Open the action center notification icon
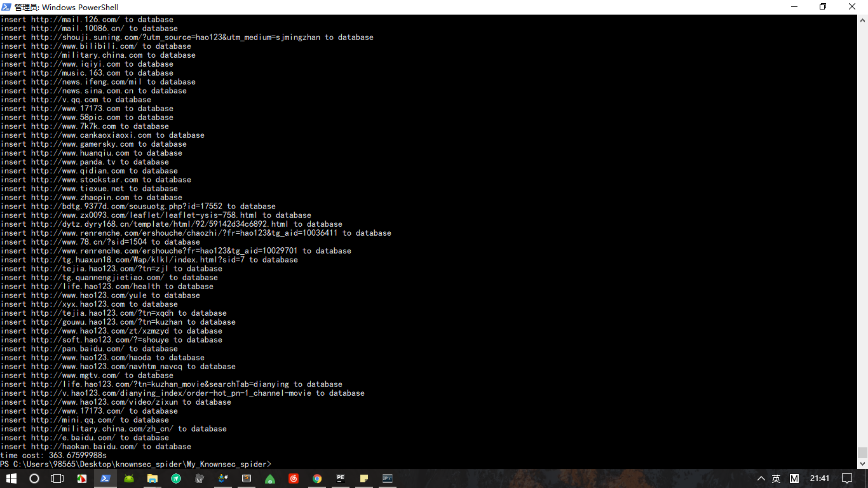This screenshot has height=488, width=868. click(x=847, y=478)
